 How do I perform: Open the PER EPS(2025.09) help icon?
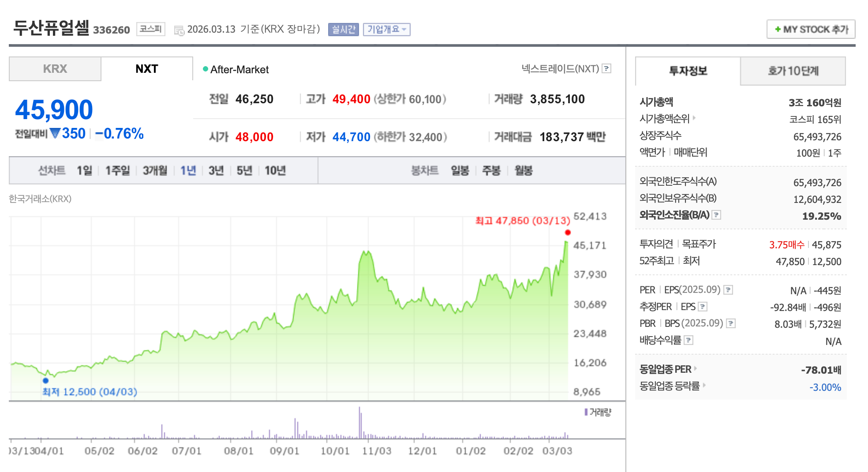coord(729,290)
